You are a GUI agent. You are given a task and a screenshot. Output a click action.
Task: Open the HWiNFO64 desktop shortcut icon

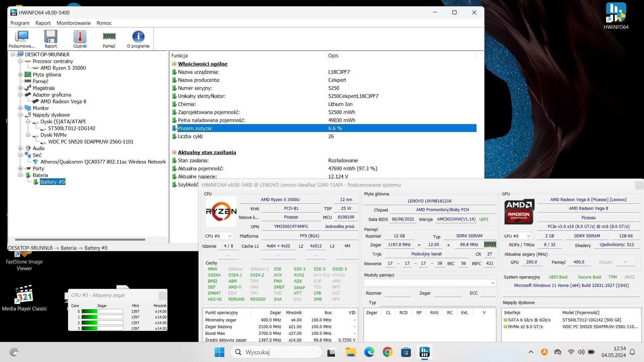click(x=616, y=16)
